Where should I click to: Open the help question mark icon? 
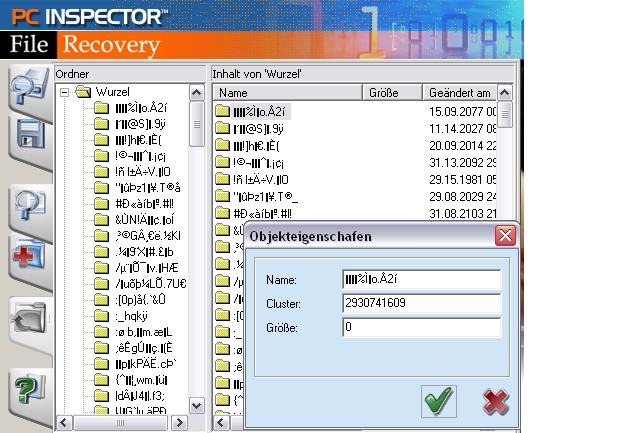pos(29,389)
